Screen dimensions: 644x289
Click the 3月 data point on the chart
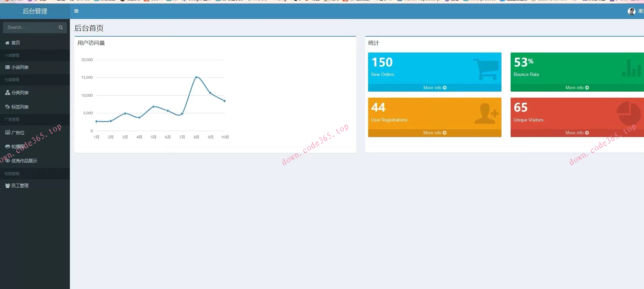(x=125, y=113)
